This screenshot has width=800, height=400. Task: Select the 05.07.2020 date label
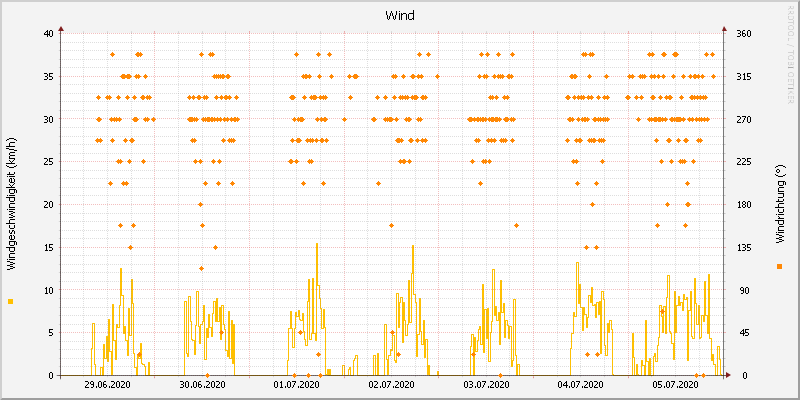pos(676,384)
